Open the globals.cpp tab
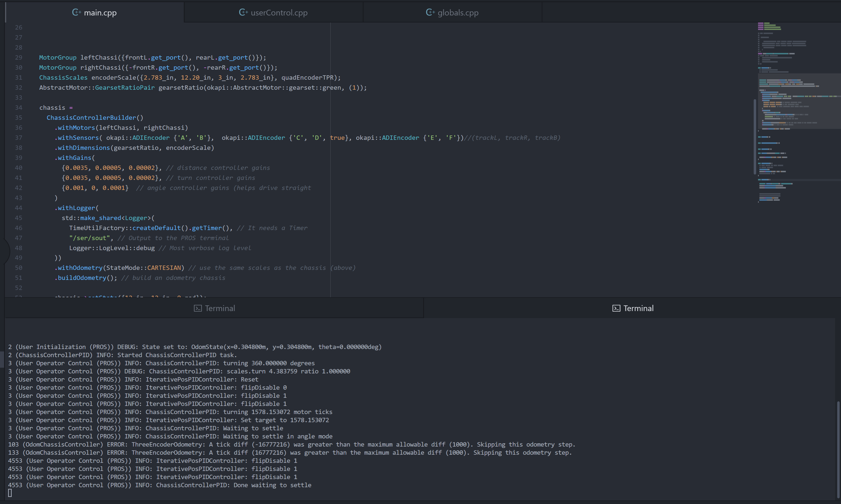Screen dimensions: 841x504 (452, 12)
